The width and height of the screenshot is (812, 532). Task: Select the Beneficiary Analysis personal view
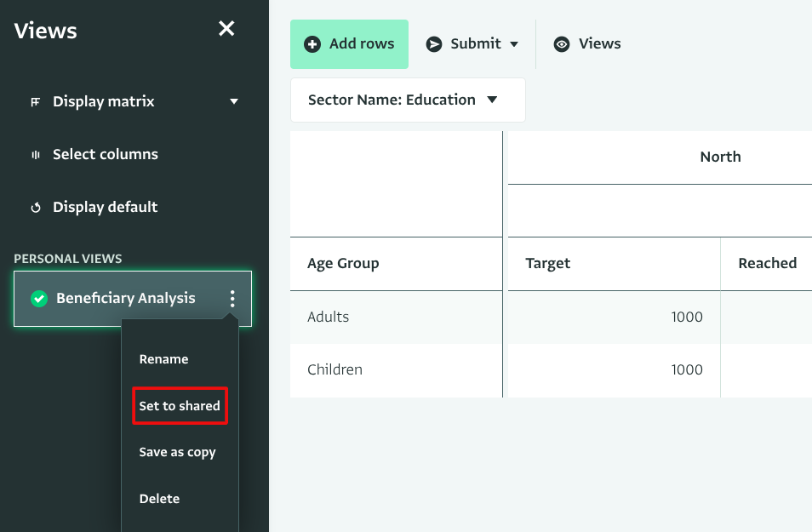[126, 299]
